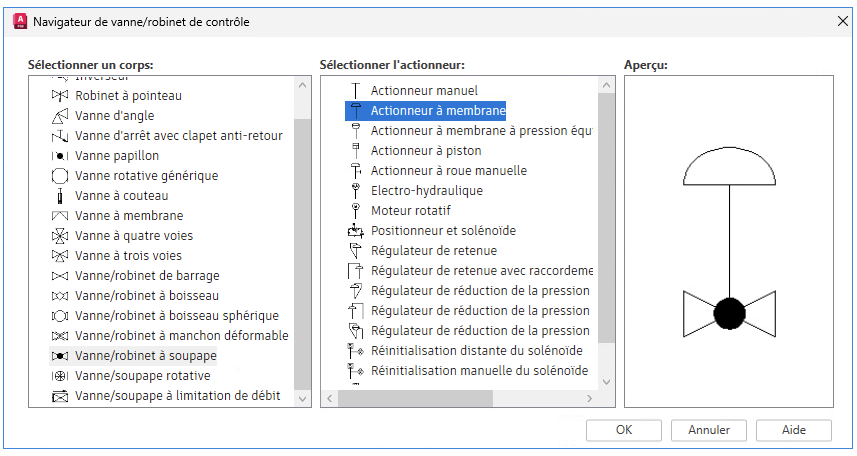The width and height of the screenshot is (857, 456).
Task: Click the Vanne à couteau icon
Action: coord(59,196)
